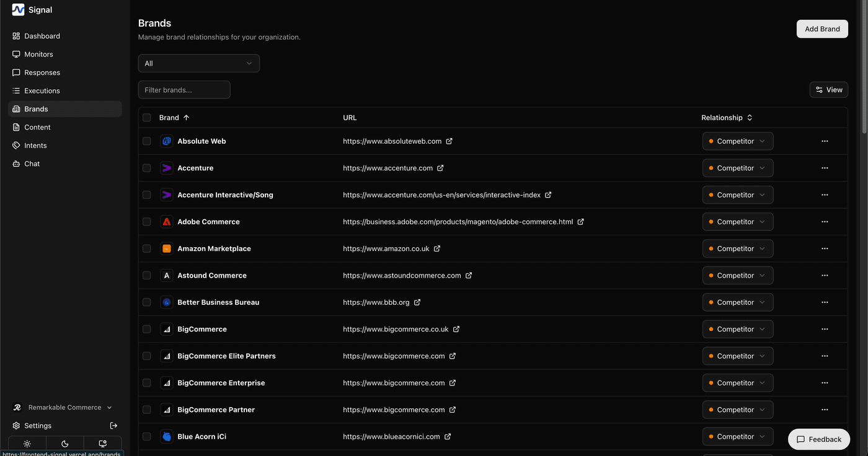Check the Absolute Web row checkbox
The width and height of the screenshot is (868, 456).
147,141
